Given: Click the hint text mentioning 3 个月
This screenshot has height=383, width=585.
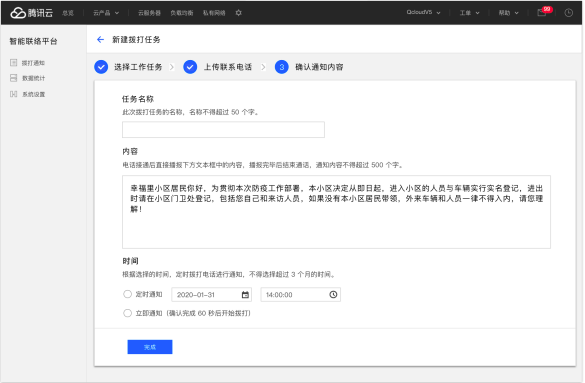Looking at the screenshot, I should coord(229,274).
